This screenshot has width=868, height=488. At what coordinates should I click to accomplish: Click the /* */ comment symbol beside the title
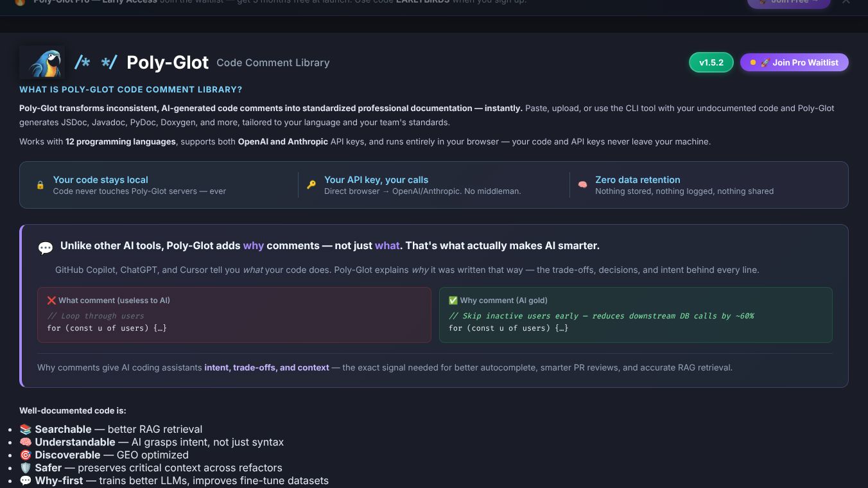click(95, 62)
